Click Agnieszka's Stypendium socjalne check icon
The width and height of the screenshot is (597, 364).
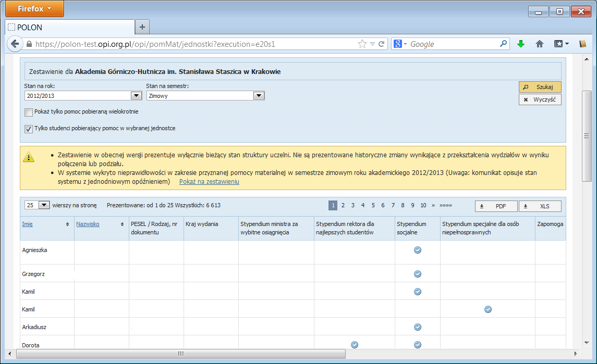[x=418, y=250]
